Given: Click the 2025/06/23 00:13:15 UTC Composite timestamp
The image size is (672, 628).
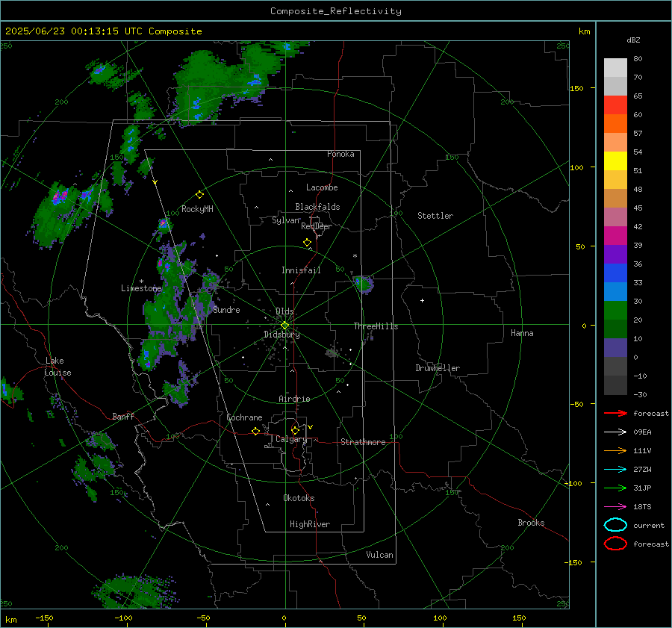Looking at the screenshot, I should point(103,31).
